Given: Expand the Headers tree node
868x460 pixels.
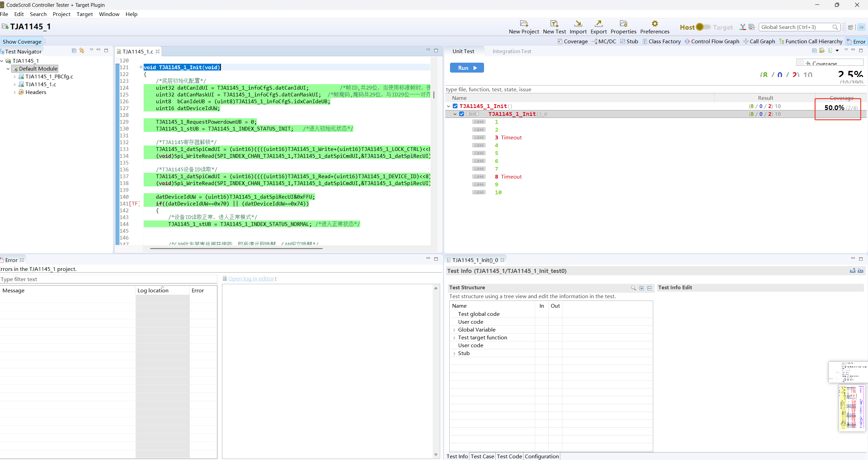Looking at the screenshot, I should click(15, 92).
